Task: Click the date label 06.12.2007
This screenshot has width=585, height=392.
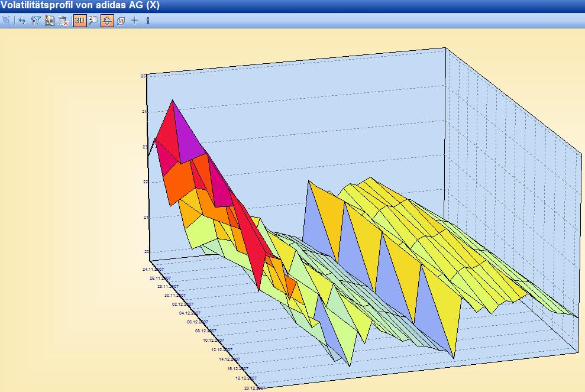Action: (198, 322)
